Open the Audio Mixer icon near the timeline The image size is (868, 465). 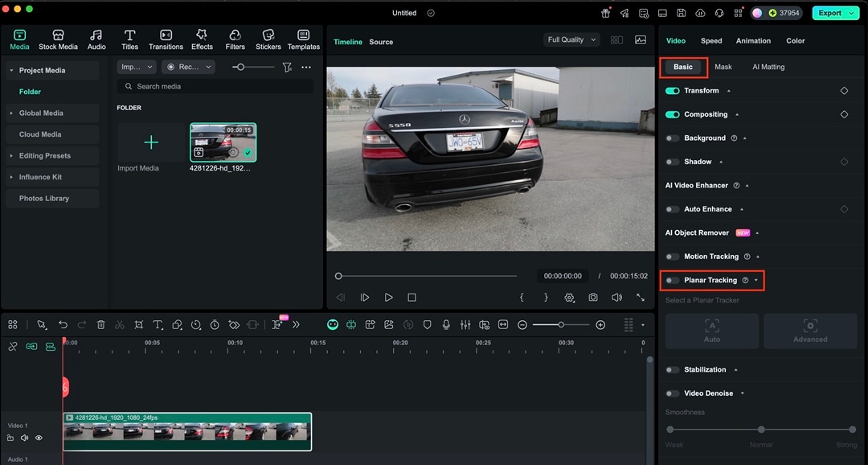click(x=465, y=325)
